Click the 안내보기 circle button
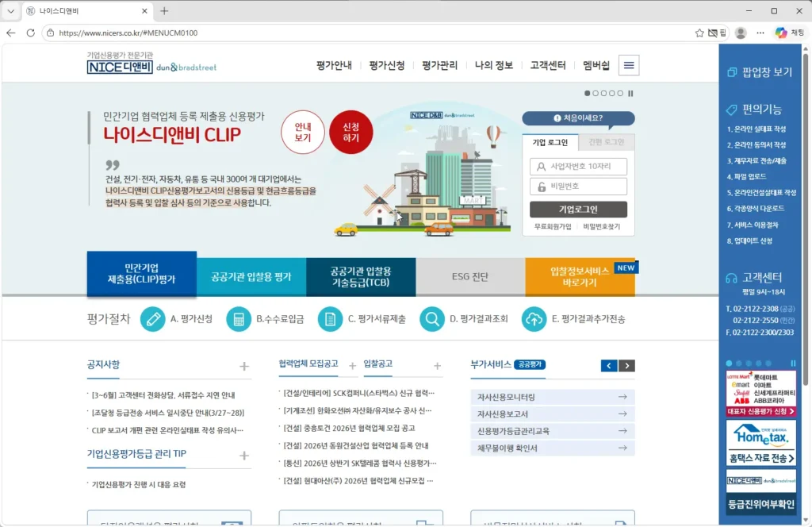Image resolution: width=812 pixels, height=527 pixels. pyautogui.click(x=303, y=132)
